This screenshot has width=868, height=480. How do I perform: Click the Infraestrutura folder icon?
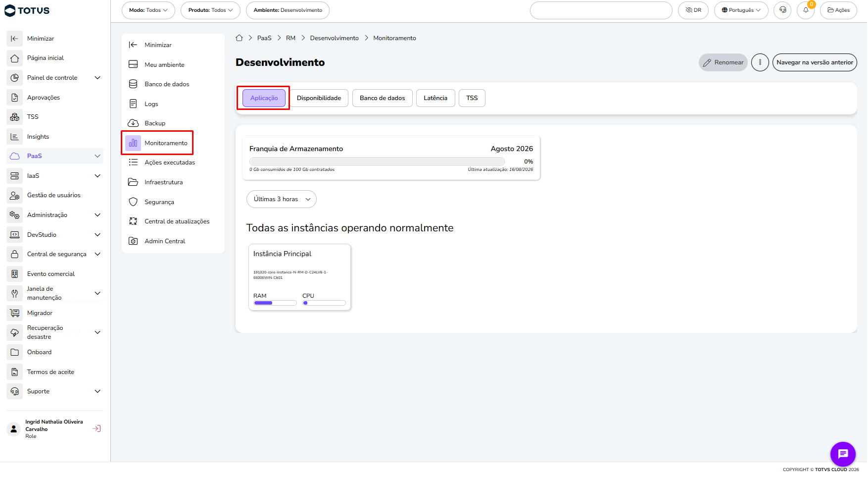(133, 182)
